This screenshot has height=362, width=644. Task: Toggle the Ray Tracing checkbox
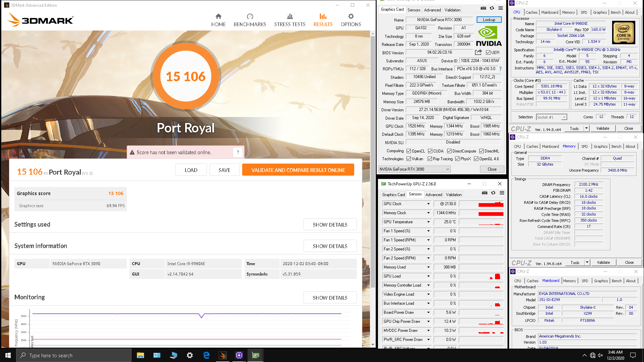point(430,159)
